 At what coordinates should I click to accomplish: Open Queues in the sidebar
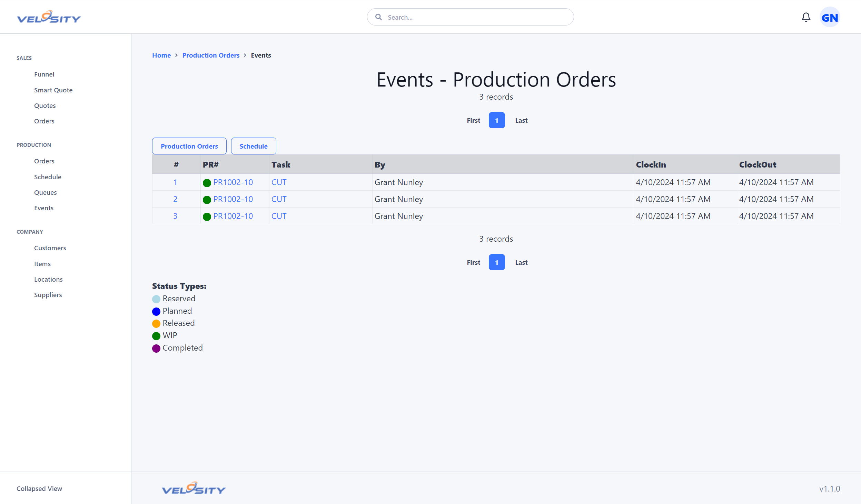click(45, 192)
